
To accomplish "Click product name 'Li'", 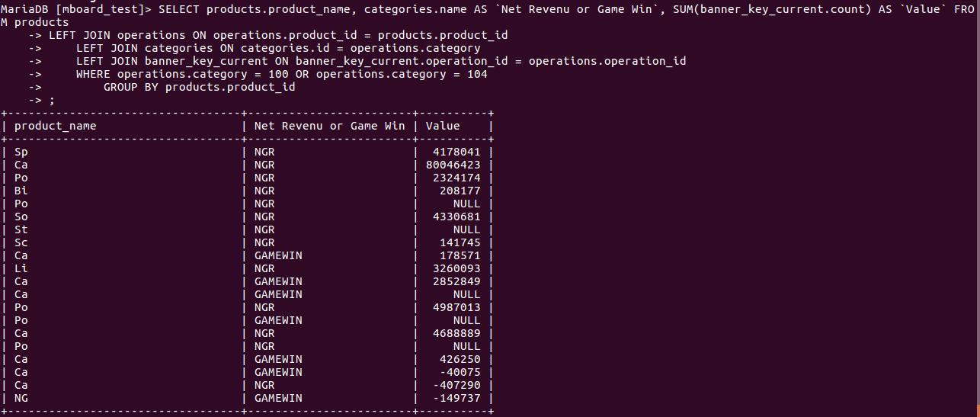I will [21, 268].
